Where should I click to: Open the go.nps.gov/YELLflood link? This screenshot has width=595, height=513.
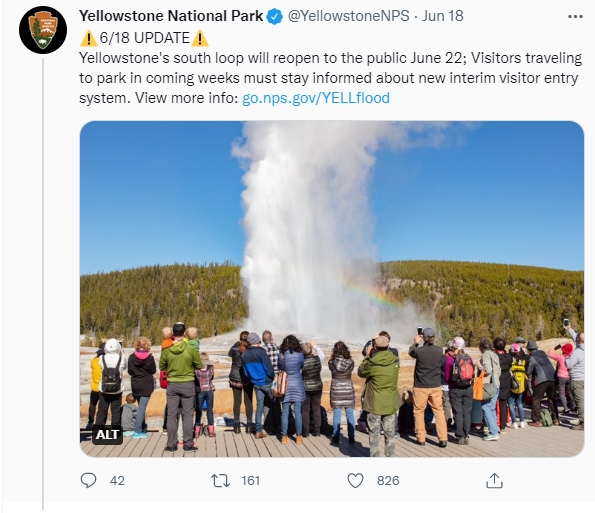(x=316, y=98)
